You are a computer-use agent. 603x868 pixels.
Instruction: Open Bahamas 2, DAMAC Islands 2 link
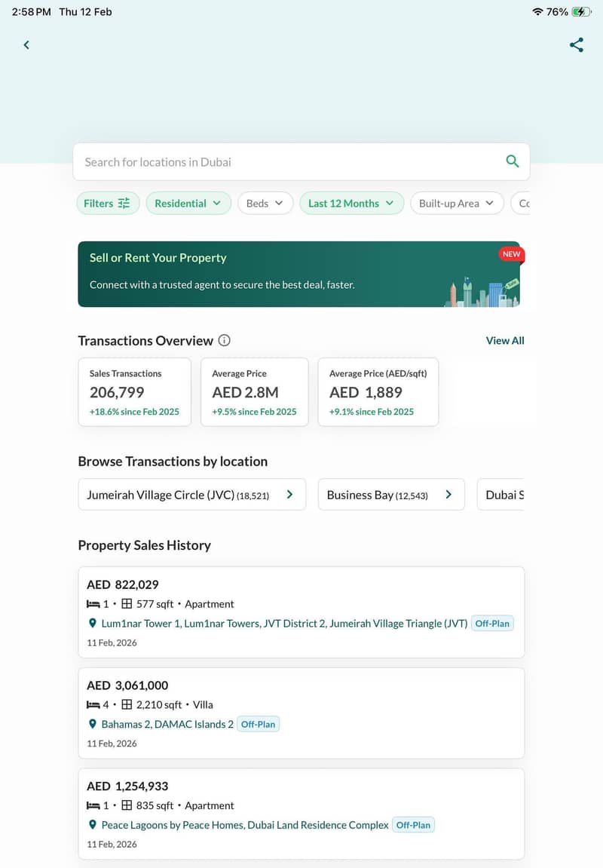click(167, 724)
